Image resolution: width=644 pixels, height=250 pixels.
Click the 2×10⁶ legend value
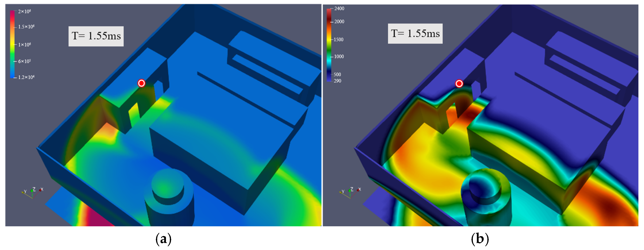click(24, 11)
